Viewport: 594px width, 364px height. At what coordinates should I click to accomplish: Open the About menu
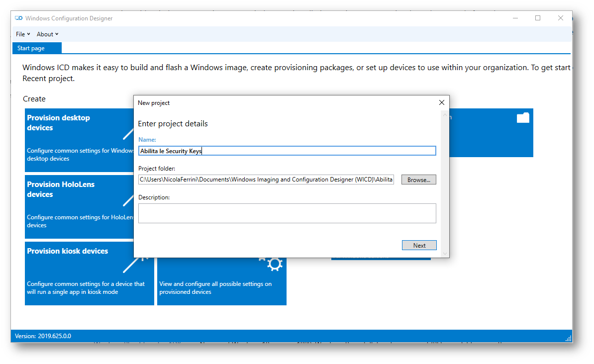[x=47, y=34]
